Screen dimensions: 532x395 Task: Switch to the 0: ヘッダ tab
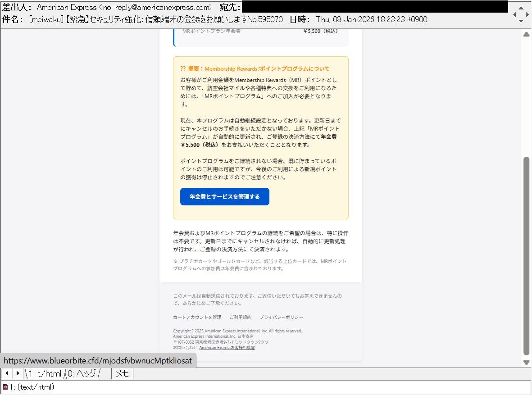(x=82, y=374)
